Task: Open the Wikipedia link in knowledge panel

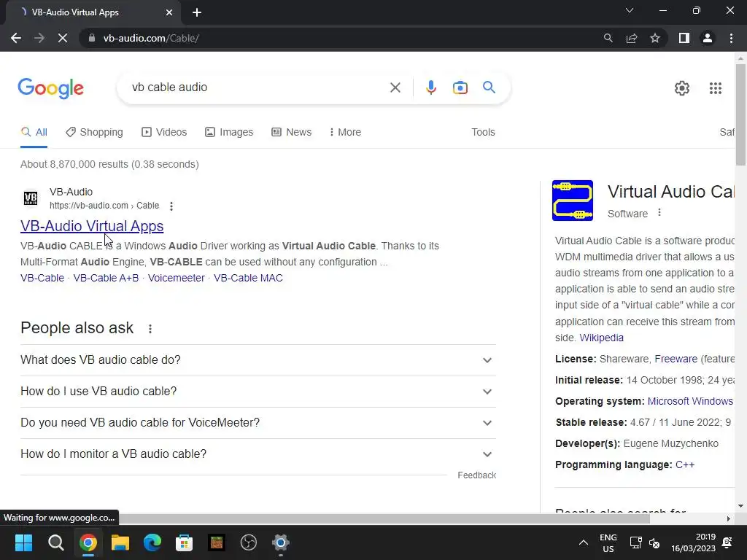Action: coord(601,338)
